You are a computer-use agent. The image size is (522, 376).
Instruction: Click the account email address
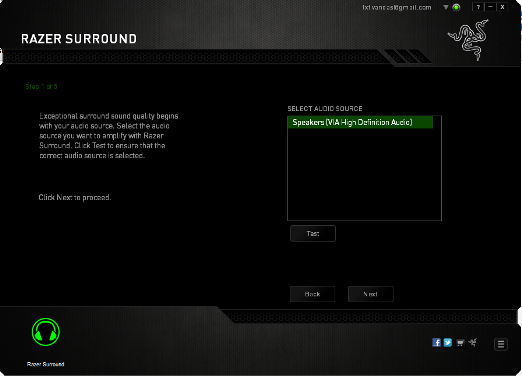pyautogui.click(x=397, y=7)
